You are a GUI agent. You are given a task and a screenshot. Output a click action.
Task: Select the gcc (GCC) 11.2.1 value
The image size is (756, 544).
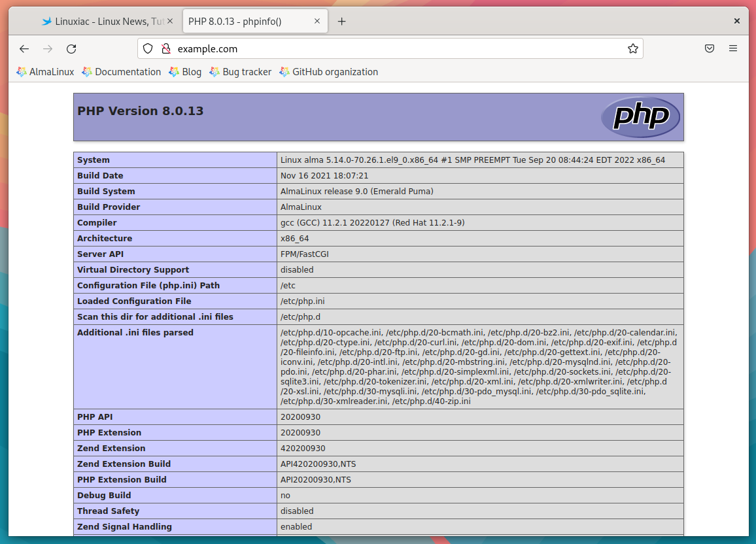tap(373, 222)
